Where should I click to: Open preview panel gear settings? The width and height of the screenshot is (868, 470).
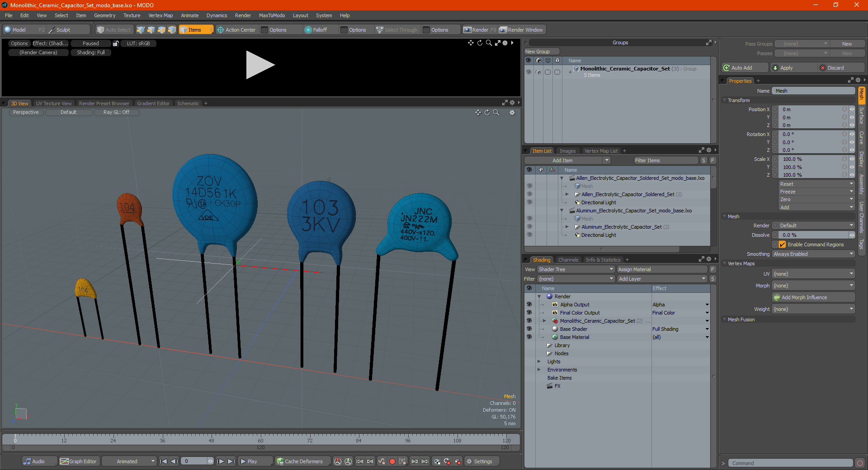click(x=505, y=43)
